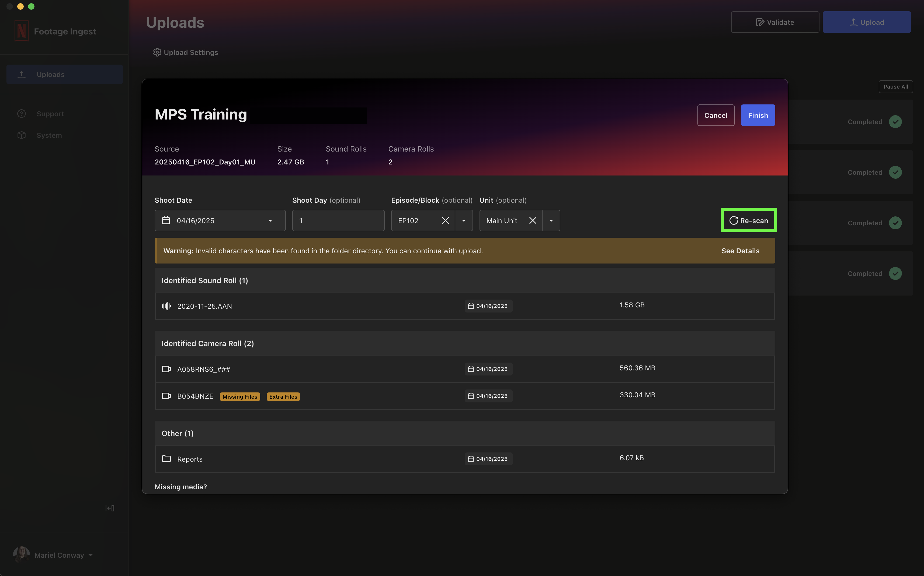This screenshot has height=576, width=924.
Task: Click the Upload button at top
Action: click(x=866, y=22)
